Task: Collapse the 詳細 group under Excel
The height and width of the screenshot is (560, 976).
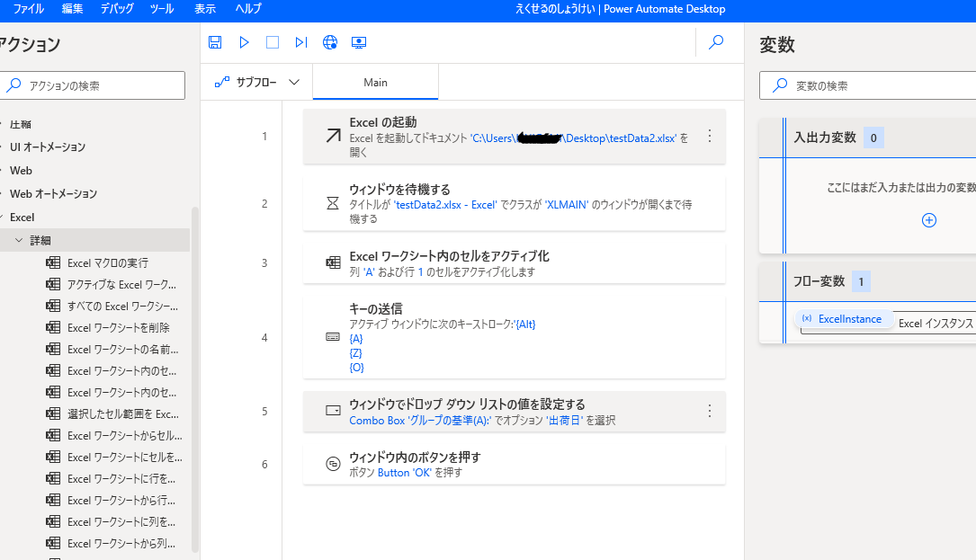Action: (x=19, y=240)
